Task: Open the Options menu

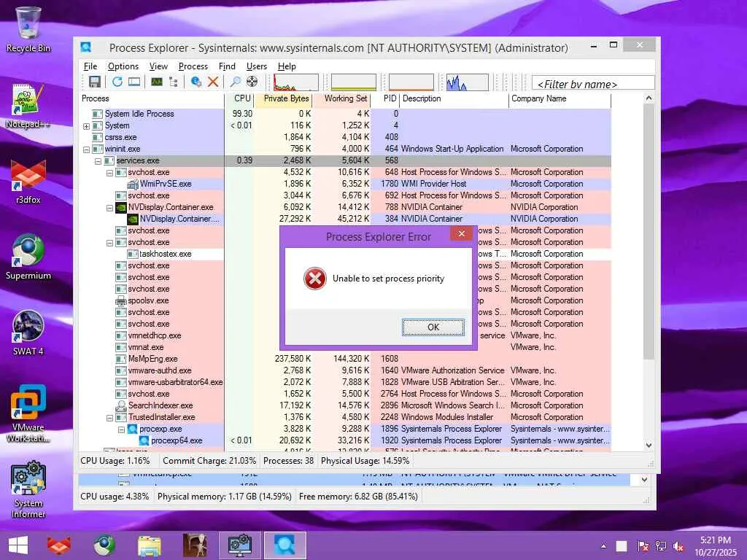Action: [x=123, y=66]
